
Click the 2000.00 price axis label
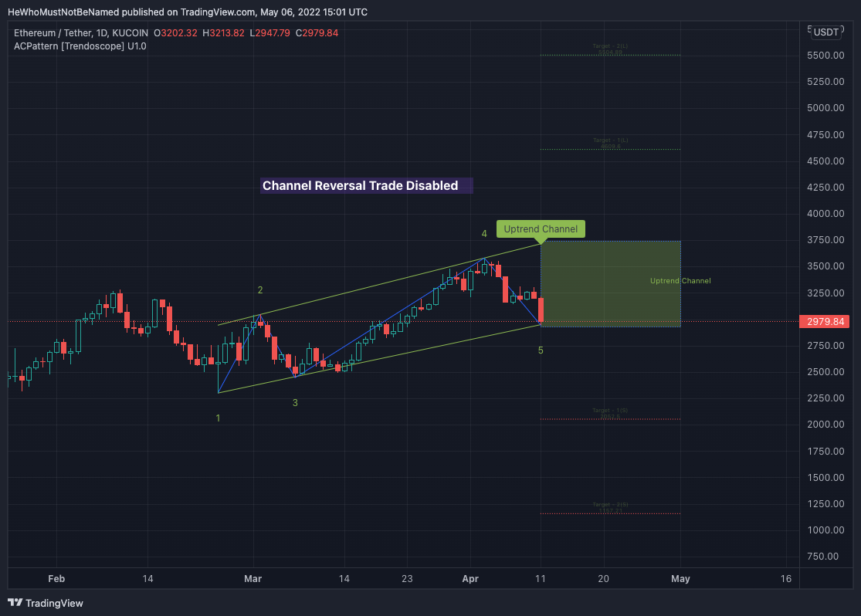[x=825, y=425]
